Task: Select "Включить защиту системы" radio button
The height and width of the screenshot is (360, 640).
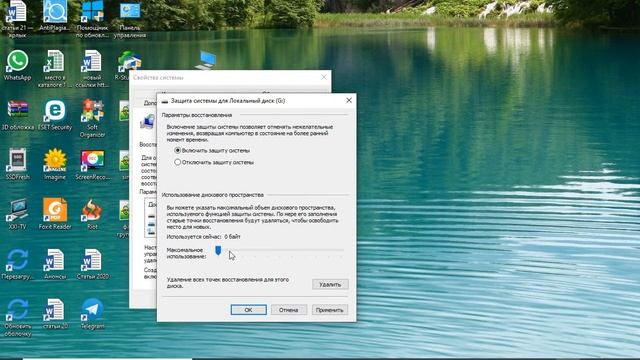Action: (x=178, y=150)
